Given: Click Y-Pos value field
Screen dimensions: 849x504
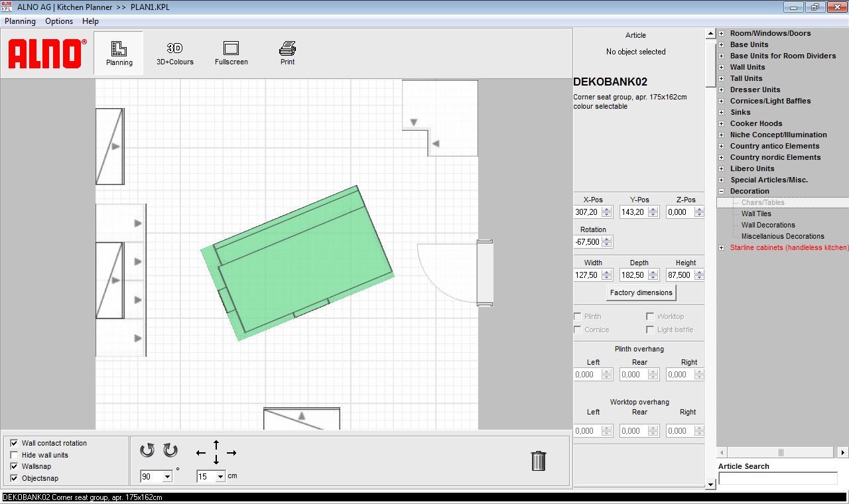Looking at the screenshot, I should (x=633, y=212).
